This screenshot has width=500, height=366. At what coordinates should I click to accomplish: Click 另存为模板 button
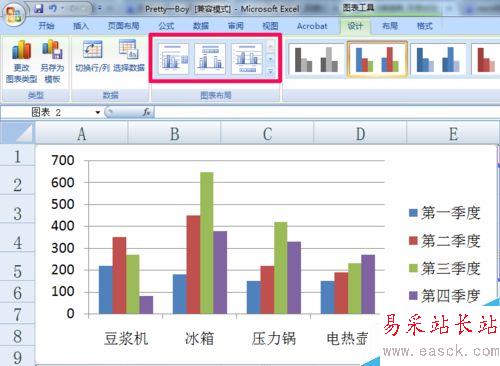pos(52,62)
